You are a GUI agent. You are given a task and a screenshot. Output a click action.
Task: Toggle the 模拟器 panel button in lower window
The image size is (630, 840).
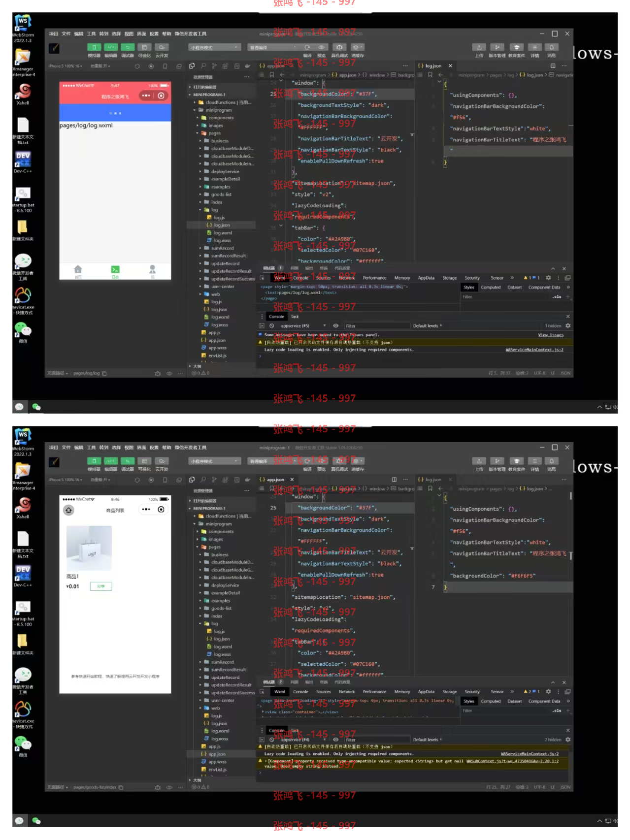[94, 461]
